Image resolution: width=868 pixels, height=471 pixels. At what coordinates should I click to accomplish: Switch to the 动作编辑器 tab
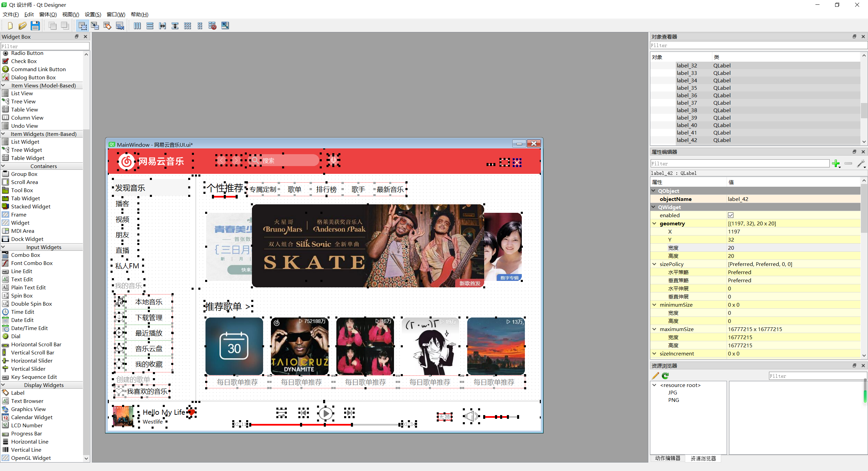coord(668,458)
